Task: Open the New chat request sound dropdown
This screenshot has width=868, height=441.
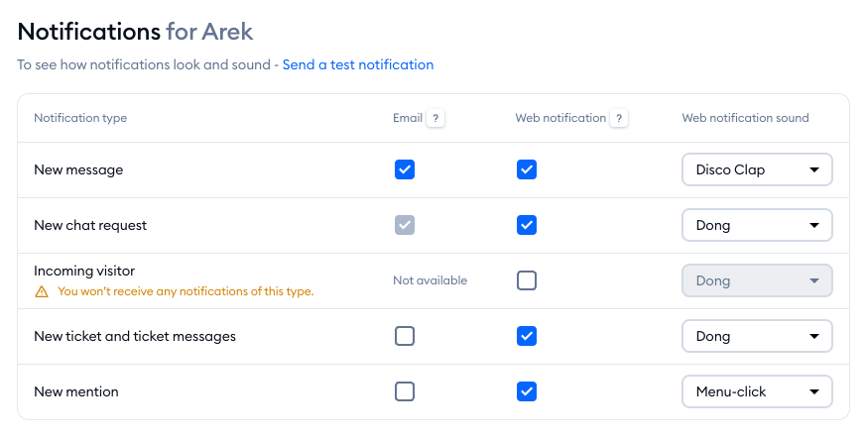Action: 756,225
